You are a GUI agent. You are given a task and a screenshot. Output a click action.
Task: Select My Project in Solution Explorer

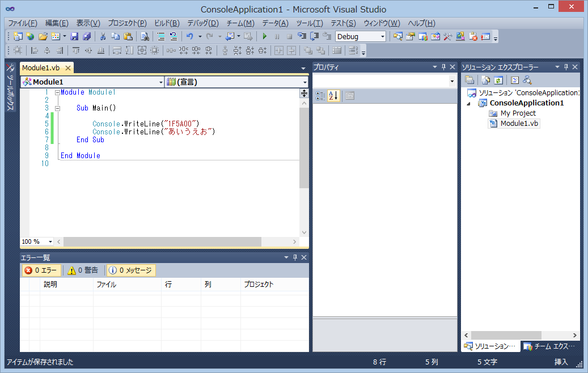pyautogui.click(x=518, y=113)
